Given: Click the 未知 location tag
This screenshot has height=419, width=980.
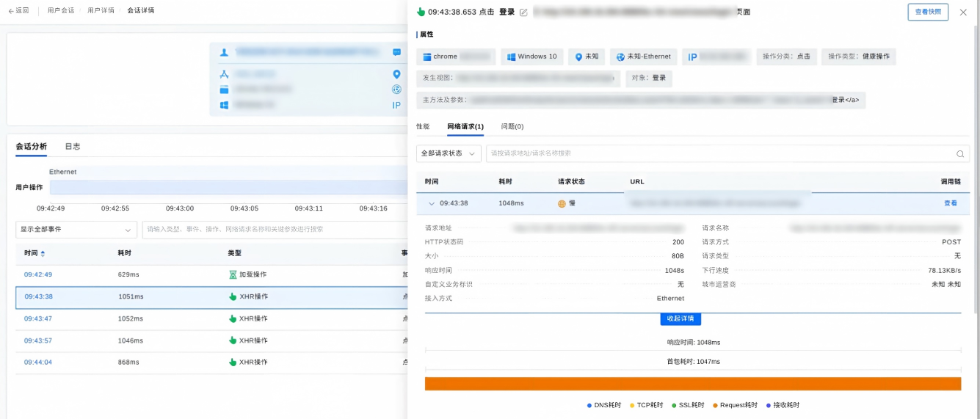Looking at the screenshot, I should pyautogui.click(x=587, y=57).
